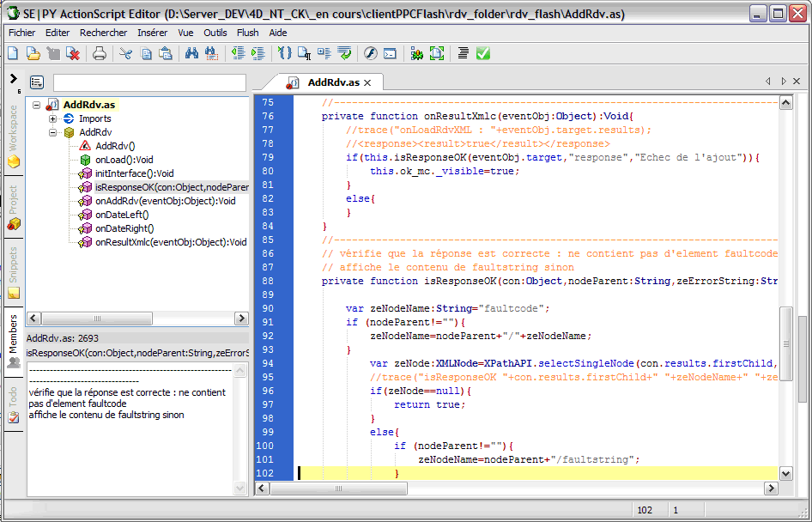Click the Print icon in the toolbar
The height and width of the screenshot is (522, 812).
[x=100, y=53]
